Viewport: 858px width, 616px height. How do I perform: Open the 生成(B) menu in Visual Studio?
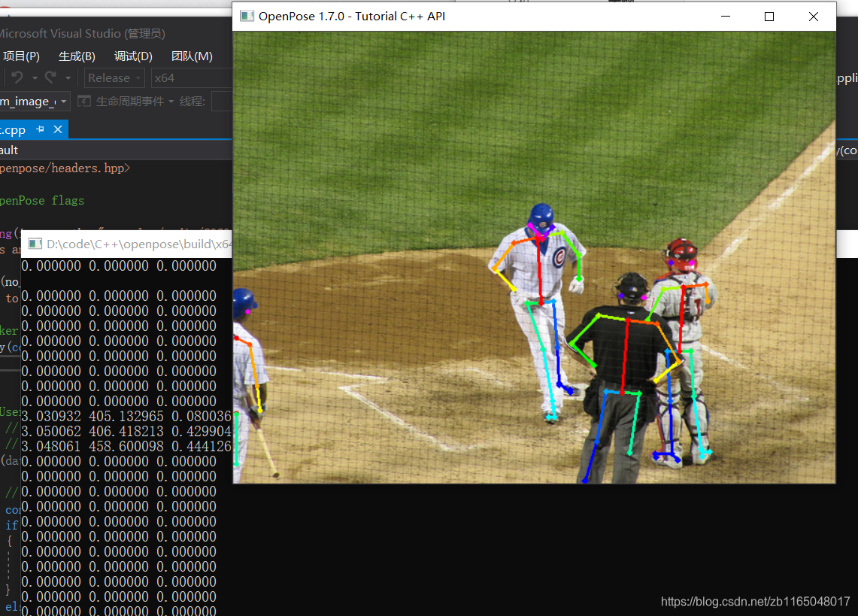pyautogui.click(x=77, y=56)
